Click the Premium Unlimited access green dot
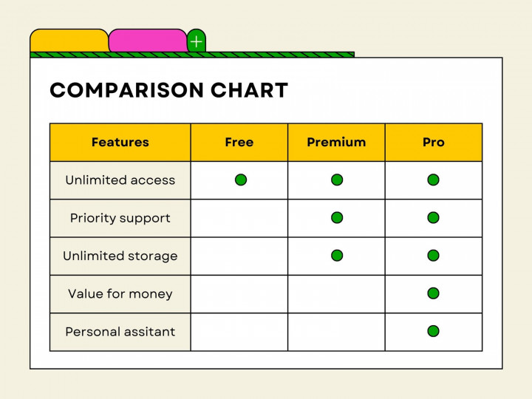 coord(337,180)
